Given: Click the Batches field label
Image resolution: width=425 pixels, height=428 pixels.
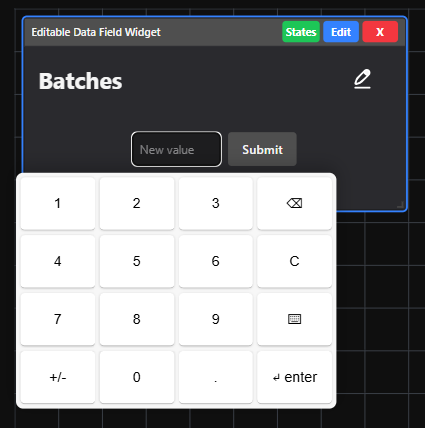Looking at the screenshot, I should (81, 81).
